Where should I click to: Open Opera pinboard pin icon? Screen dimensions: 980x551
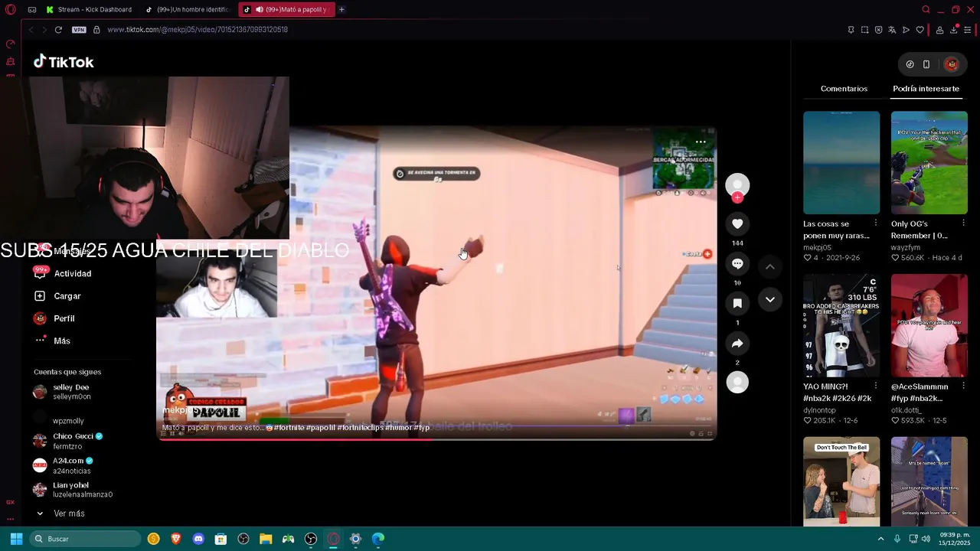pos(851,30)
